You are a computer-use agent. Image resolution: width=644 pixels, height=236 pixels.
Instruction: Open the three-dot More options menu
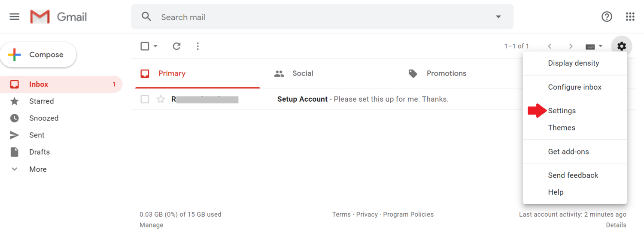tap(197, 46)
